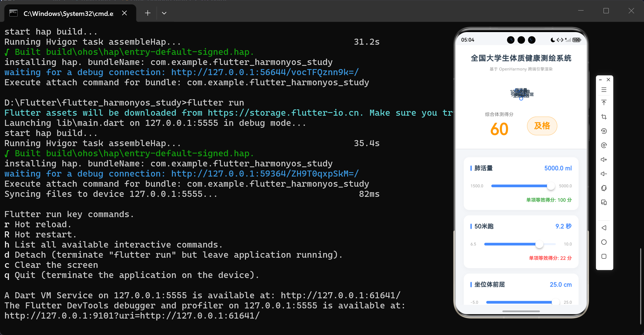Open the multi-device screen icon
644x335 pixels.
[x=604, y=202]
